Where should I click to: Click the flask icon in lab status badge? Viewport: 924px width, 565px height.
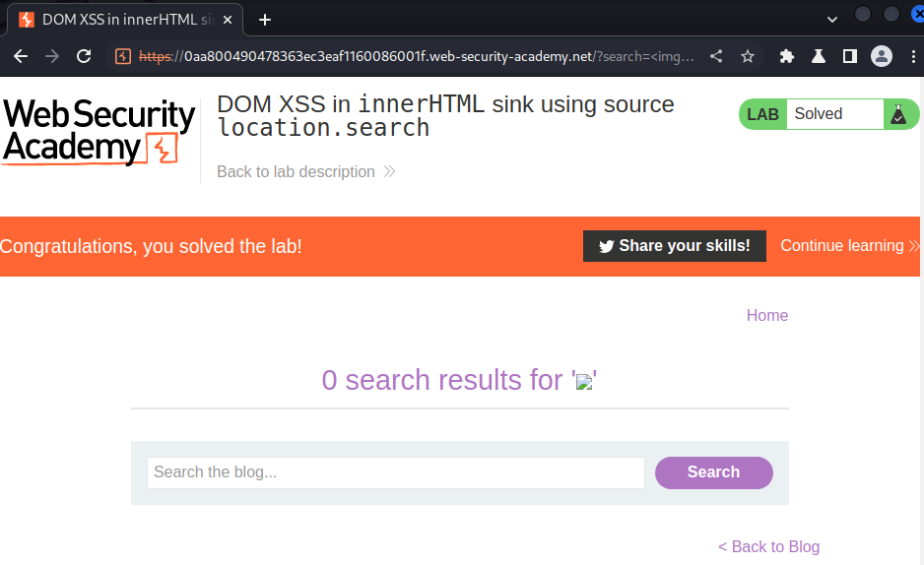898,114
